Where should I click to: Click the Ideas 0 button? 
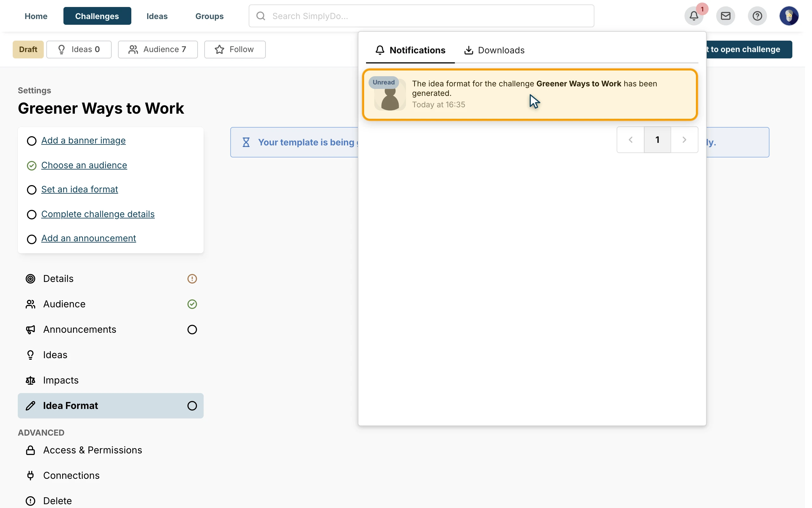(x=79, y=50)
